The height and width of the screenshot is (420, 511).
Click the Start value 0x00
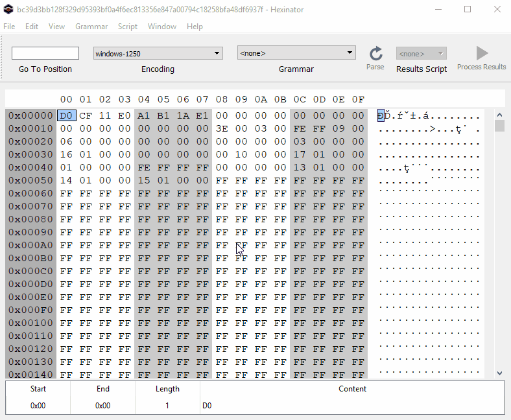[38, 406]
